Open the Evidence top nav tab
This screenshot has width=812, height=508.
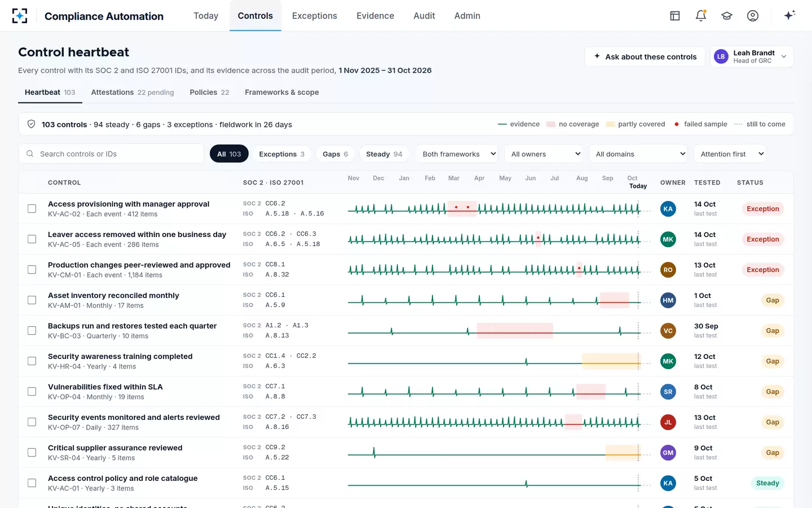click(x=375, y=16)
